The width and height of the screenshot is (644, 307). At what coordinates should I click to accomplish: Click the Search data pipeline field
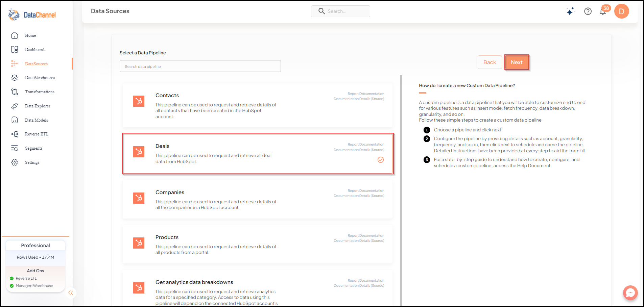point(200,66)
